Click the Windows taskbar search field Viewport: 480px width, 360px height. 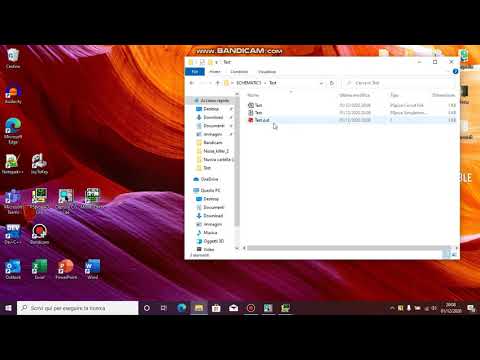(x=78, y=308)
